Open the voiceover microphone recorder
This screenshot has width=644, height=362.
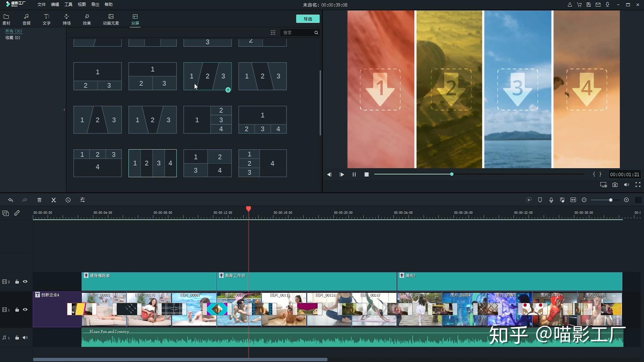click(x=551, y=200)
